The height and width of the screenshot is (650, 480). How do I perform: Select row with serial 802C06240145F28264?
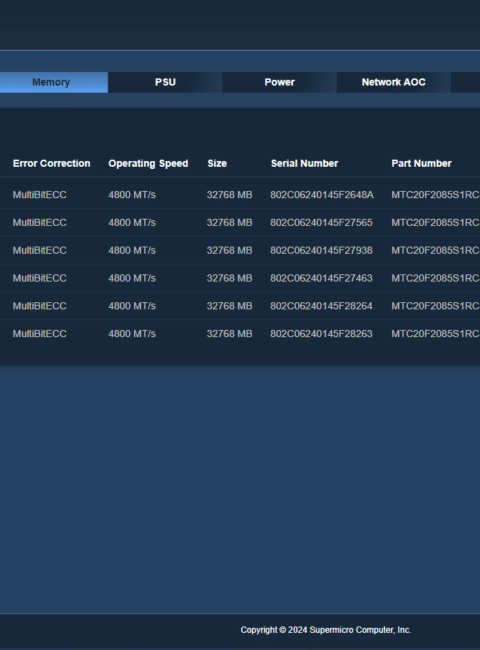click(240, 306)
